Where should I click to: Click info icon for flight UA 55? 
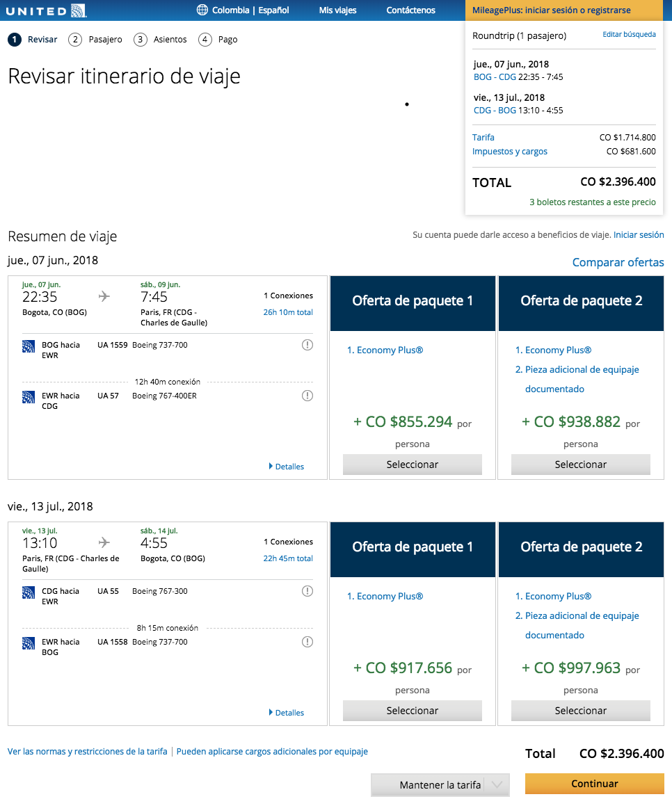(307, 591)
